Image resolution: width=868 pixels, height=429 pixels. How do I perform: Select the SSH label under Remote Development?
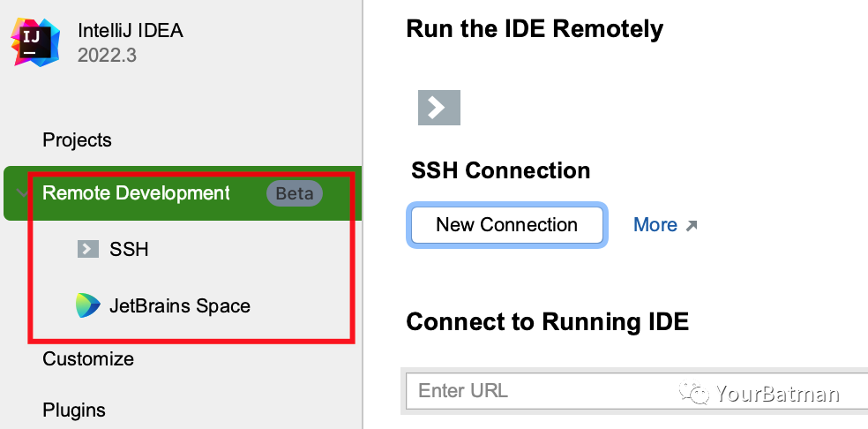[129, 249]
